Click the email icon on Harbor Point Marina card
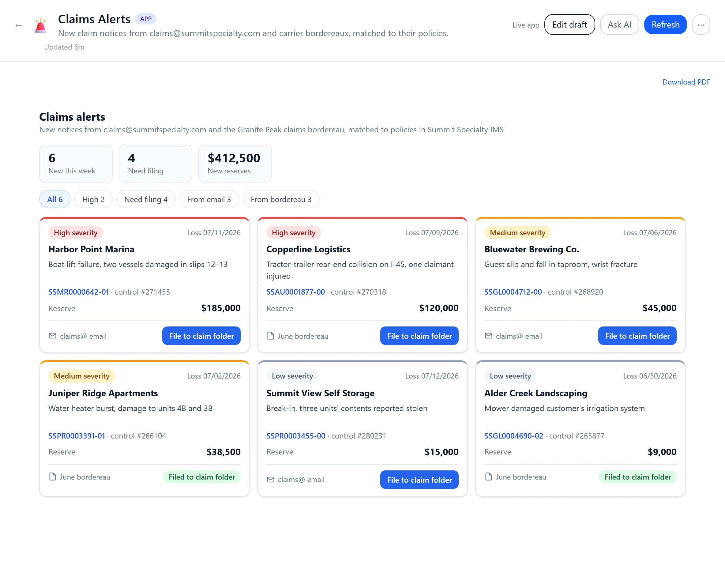The image size is (725, 588). coord(52,336)
